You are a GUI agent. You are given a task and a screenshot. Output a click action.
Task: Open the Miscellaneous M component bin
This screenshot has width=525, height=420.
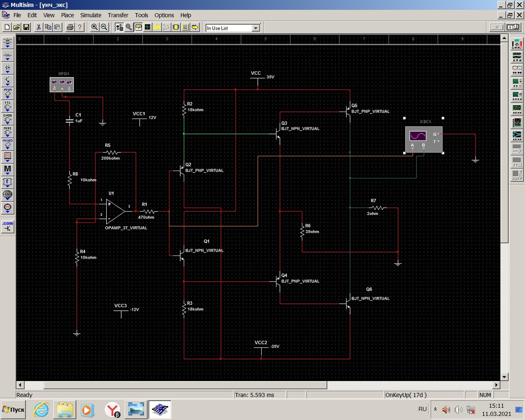point(8,169)
